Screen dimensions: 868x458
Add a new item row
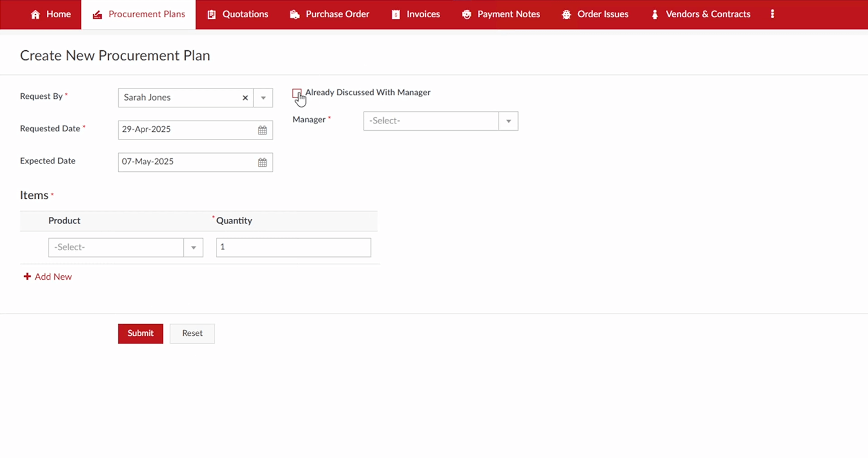tap(47, 276)
